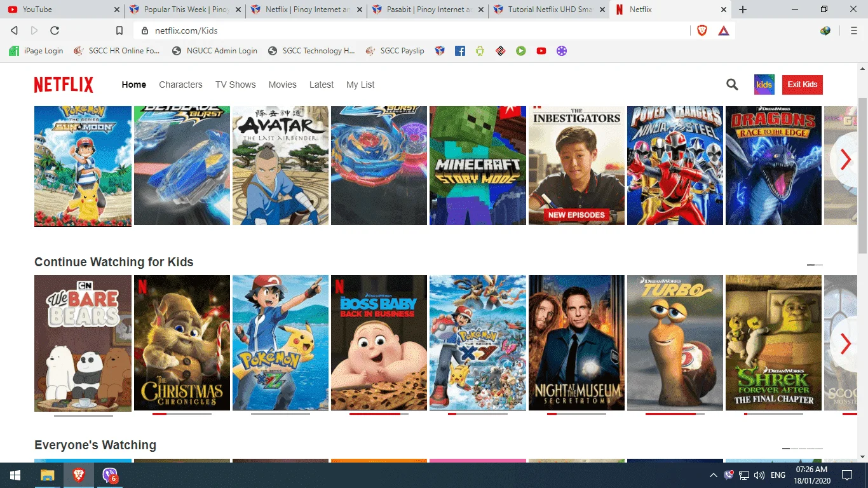Open the green play-circle bookmark icon

click(x=521, y=51)
